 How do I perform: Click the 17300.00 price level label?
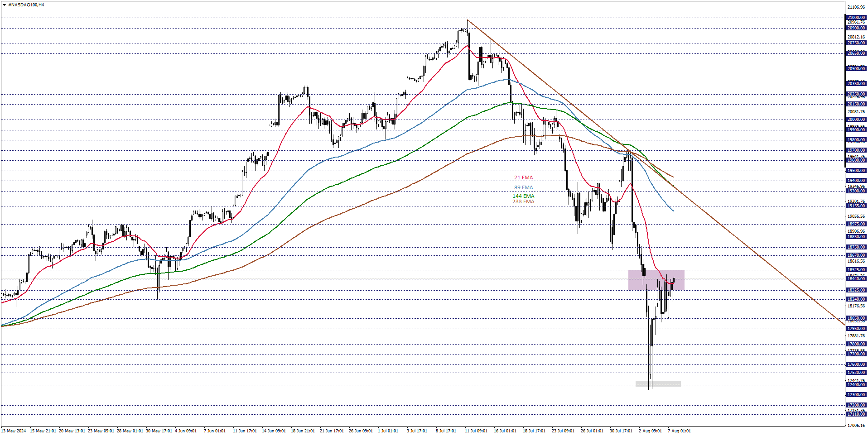856,395
